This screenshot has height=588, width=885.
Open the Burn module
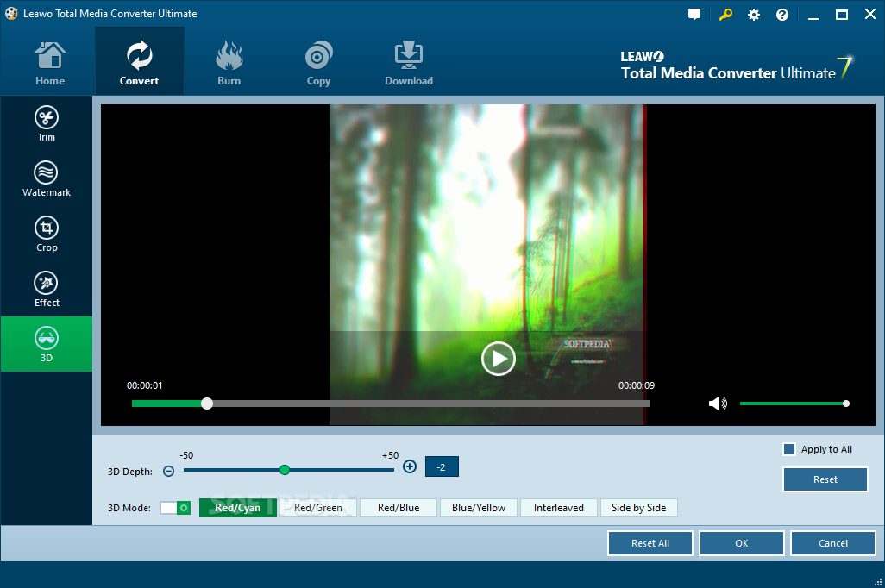(229, 63)
